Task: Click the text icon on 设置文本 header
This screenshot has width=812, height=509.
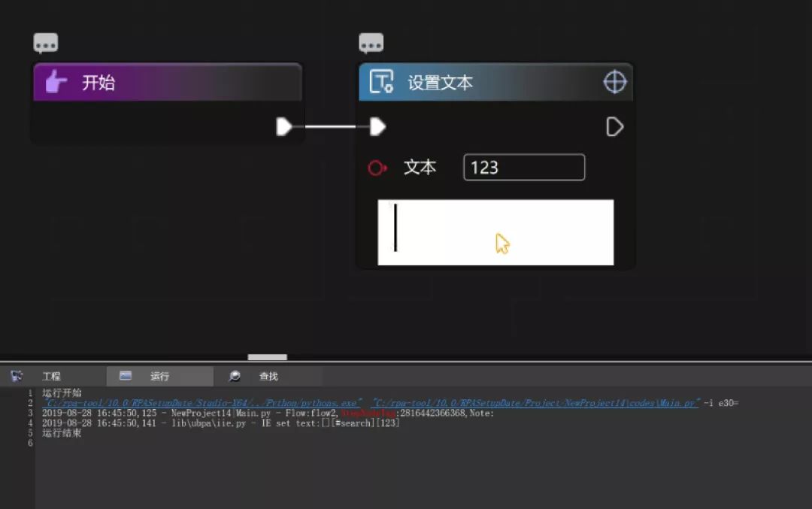Action: pos(381,82)
